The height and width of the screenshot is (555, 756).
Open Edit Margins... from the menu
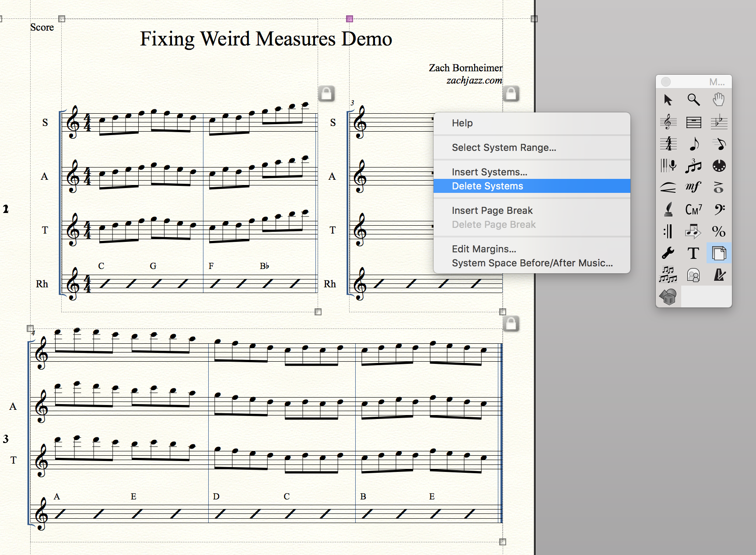pos(484,249)
